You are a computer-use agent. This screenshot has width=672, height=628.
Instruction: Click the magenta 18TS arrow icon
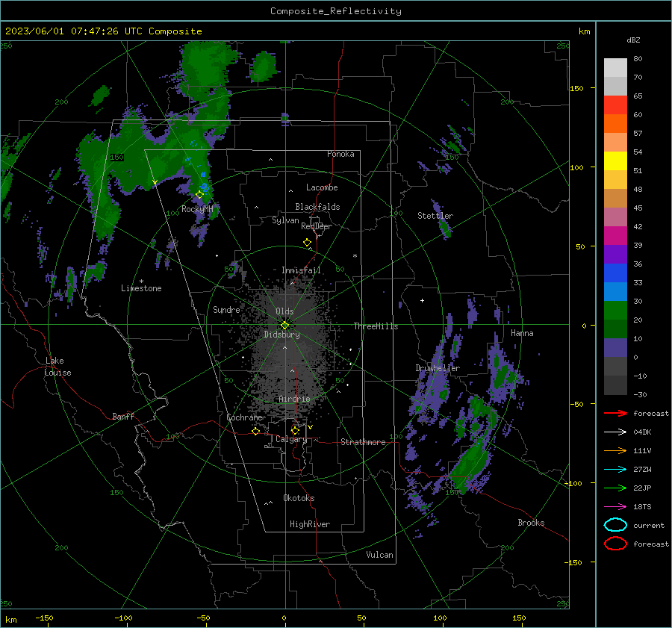[x=615, y=506]
